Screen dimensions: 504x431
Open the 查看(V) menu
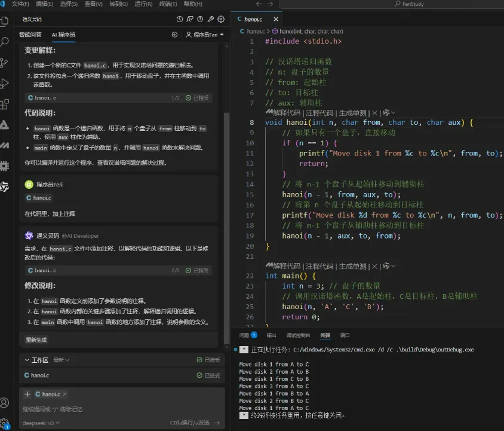pos(94,4)
